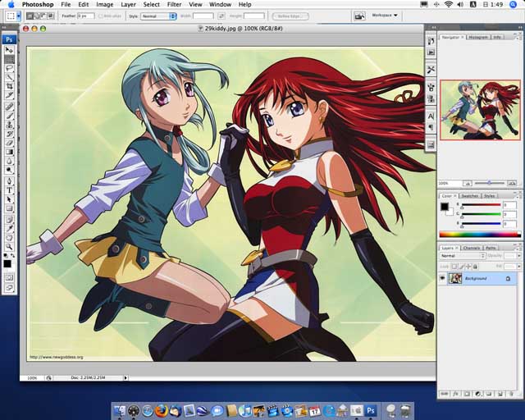This screenshot has height=420, width=525.
Task: Select the History Brush tool
Action: [9, 134]
